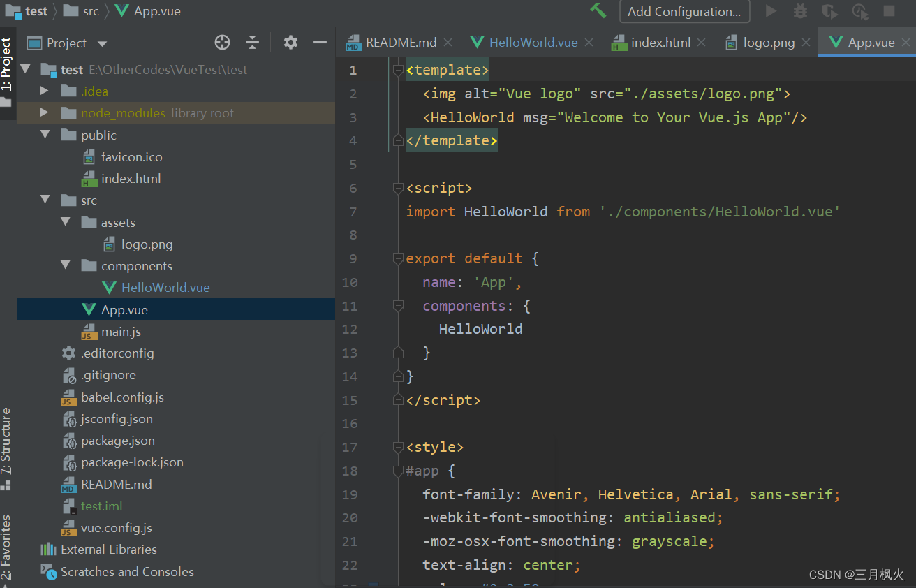Screen dimensions: 916x588
Task: Fold the style block at line 17
Action: [x=398, y=447]
